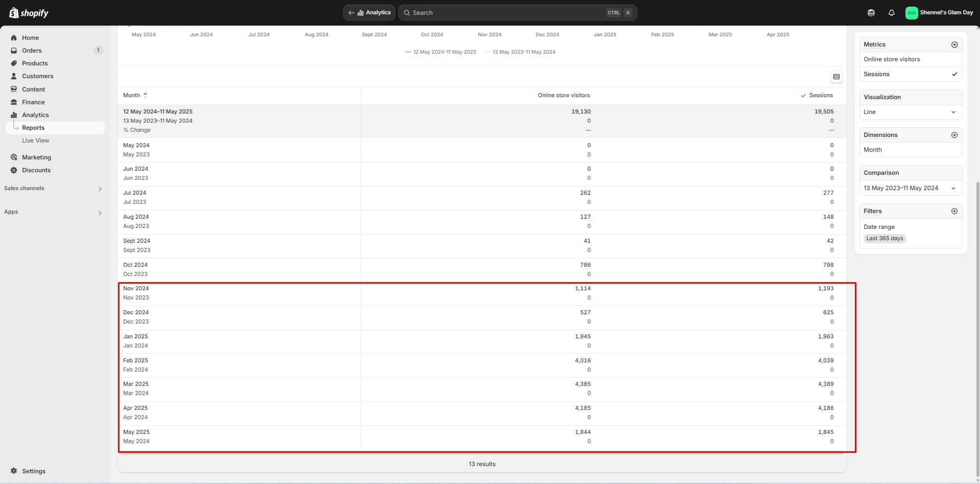Go back using the Analytics arrow button

(x=369, y=13)
